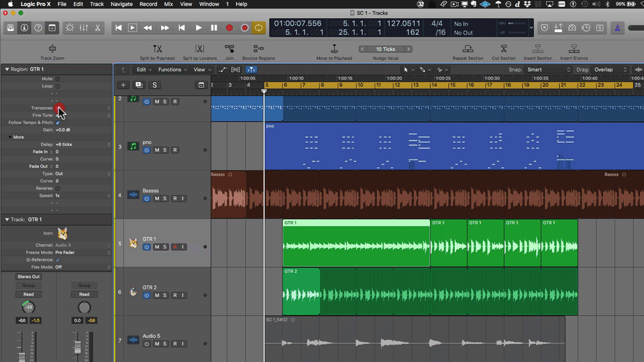Click the right channel strip volume fader
644x362 pixels.
coord(76,347)
